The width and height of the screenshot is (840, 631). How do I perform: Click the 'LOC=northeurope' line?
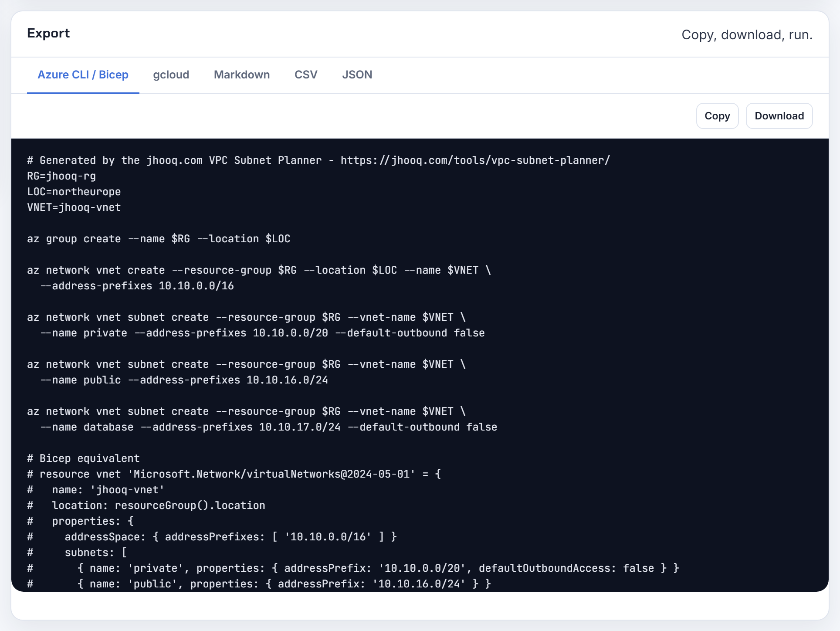point(74,192)
